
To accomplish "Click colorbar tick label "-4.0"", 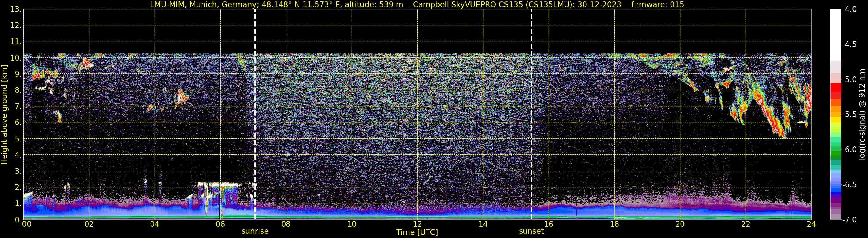I will (850, 10).
